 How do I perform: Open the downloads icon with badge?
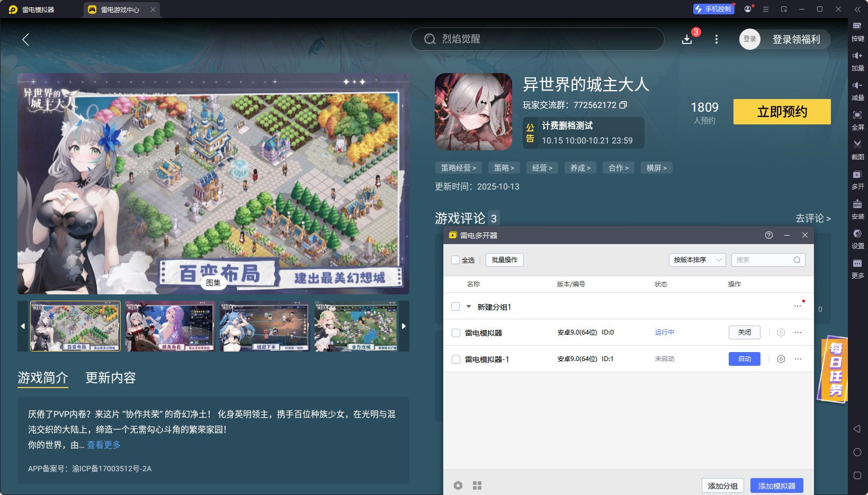(x=687, y=39)
